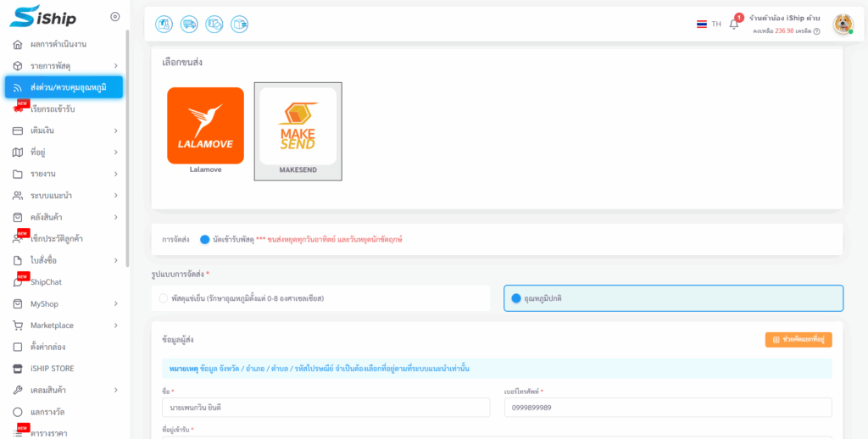Image resolution: width=868 pixels, height=439 pixels.
Task: Open ผลการดำเนินงาน home icon in sidebar
Action: point(18,44)
